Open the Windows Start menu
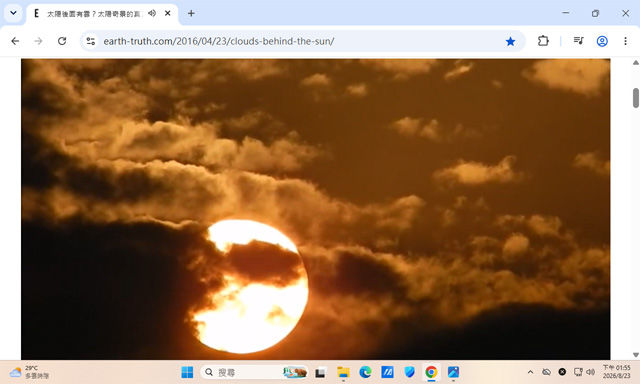 click(x=187, y=372)
